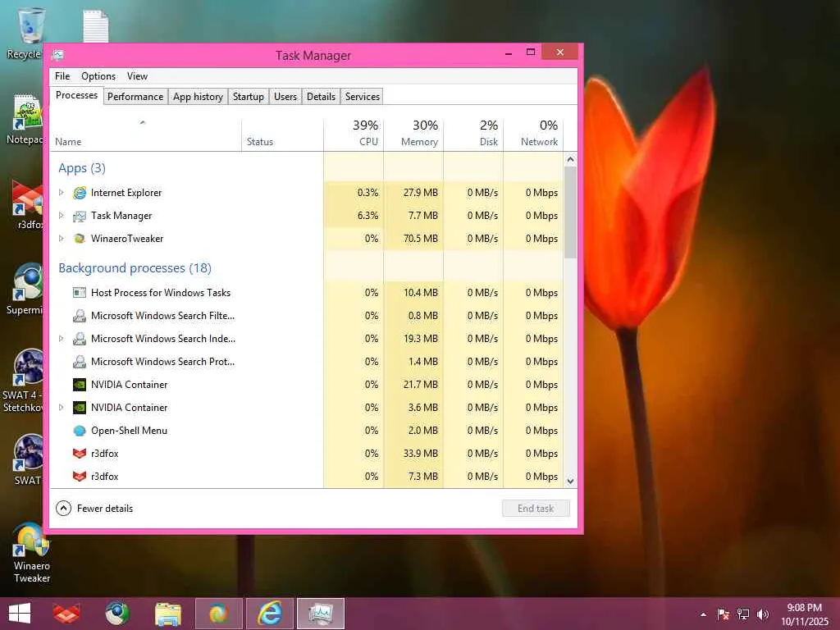Select the Open-Shell Menu process name

coord(129,431)
